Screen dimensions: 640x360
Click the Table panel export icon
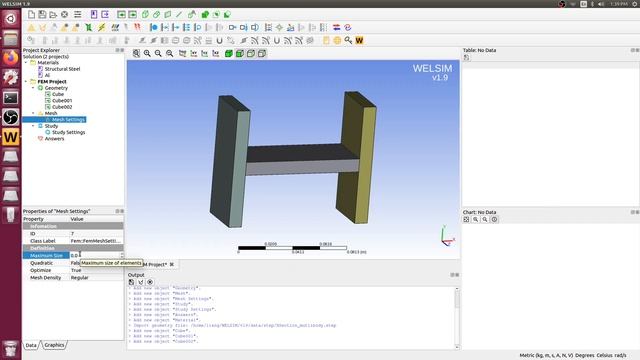(466, 58)
